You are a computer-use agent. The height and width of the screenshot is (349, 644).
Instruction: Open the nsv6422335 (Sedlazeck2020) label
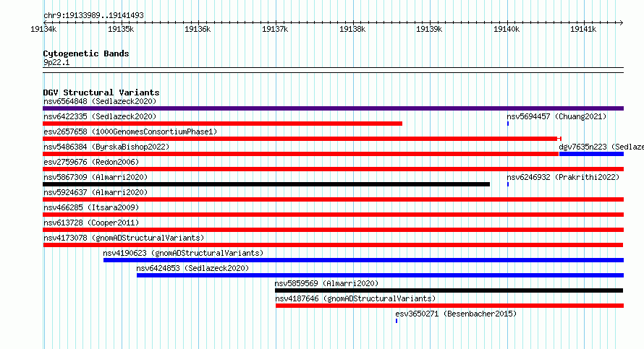click(100, 116)
